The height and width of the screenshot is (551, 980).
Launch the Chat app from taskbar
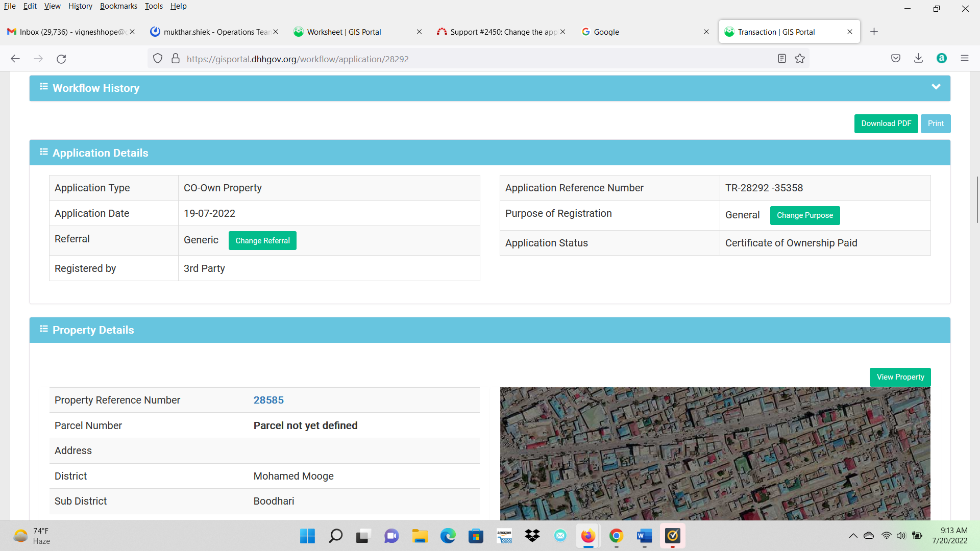point(391,536)
